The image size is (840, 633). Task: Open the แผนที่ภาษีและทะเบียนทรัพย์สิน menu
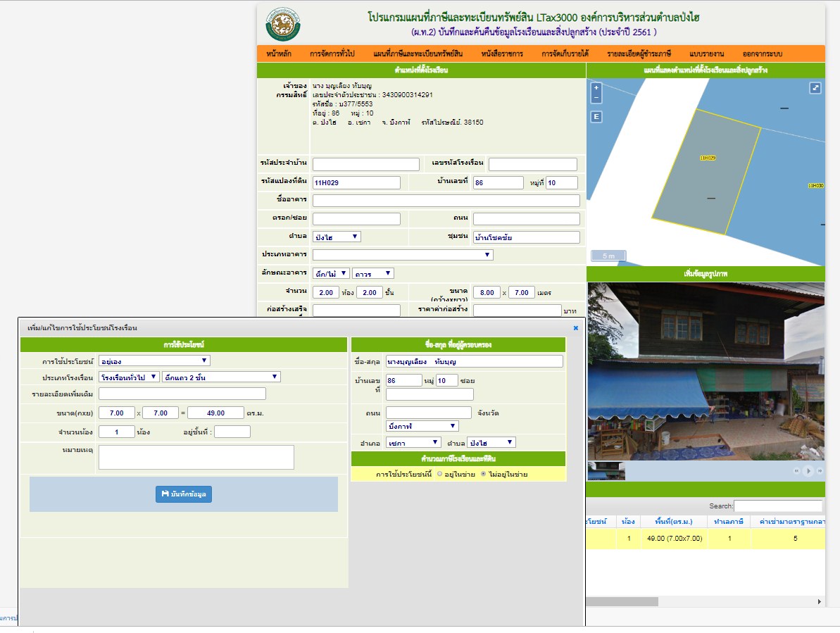tap(418, 54)
